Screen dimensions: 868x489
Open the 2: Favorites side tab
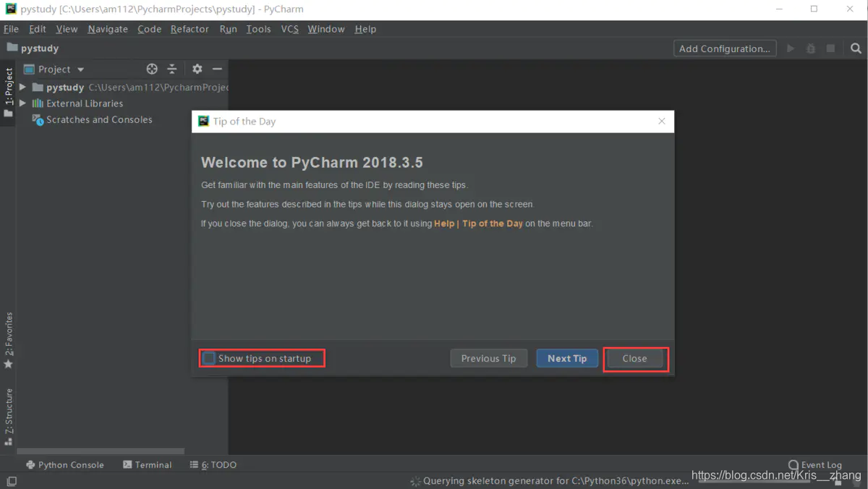coord(9,340)
